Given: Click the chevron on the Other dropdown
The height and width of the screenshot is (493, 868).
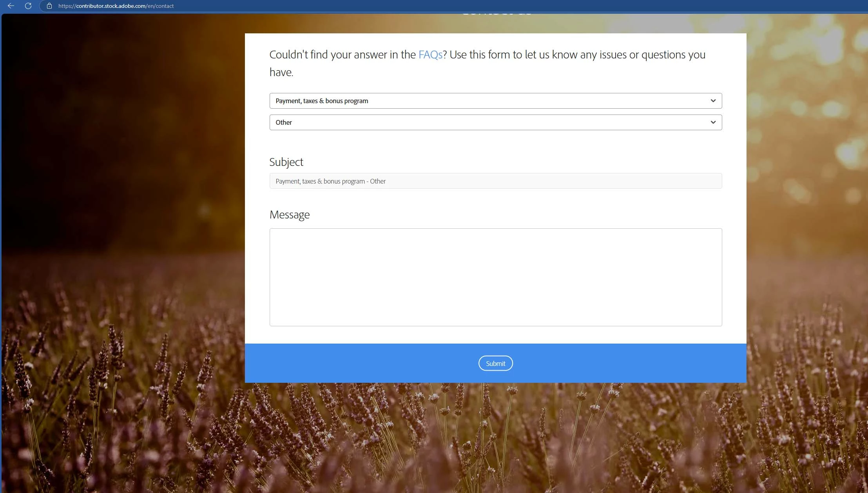Looking at the screenshot, I should click(x=713, y=122).
